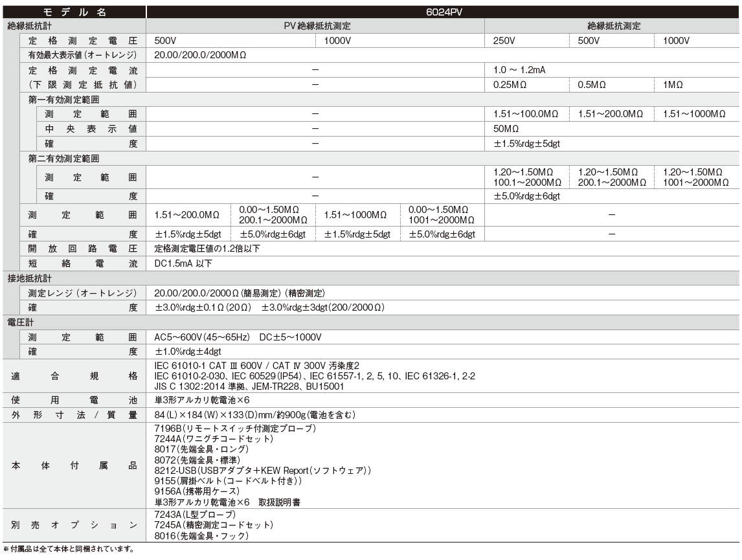Click the 第一有効測定範囲 subheading

point(63,99)
